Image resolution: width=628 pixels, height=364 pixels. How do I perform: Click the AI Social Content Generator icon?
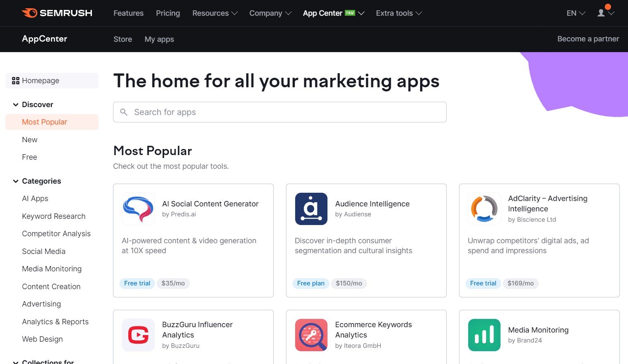(138, 209)
